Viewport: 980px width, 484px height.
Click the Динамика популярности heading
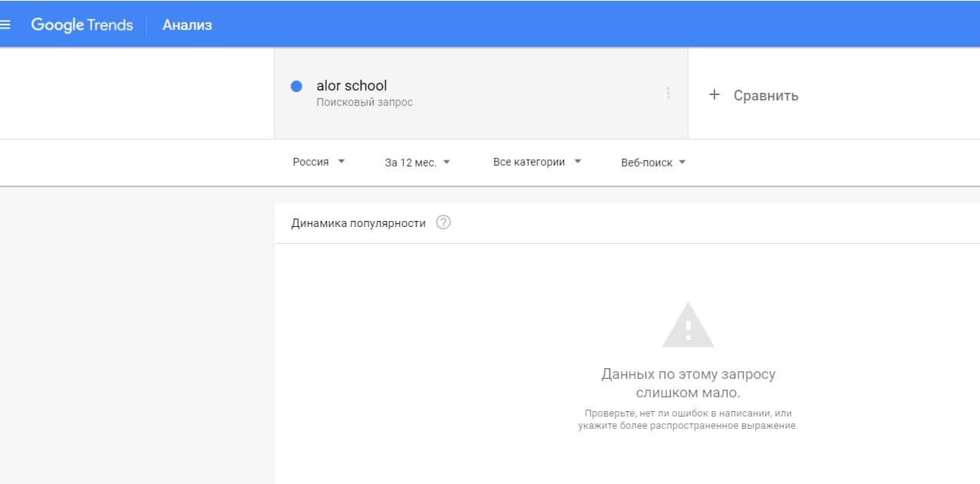[358, 223]
